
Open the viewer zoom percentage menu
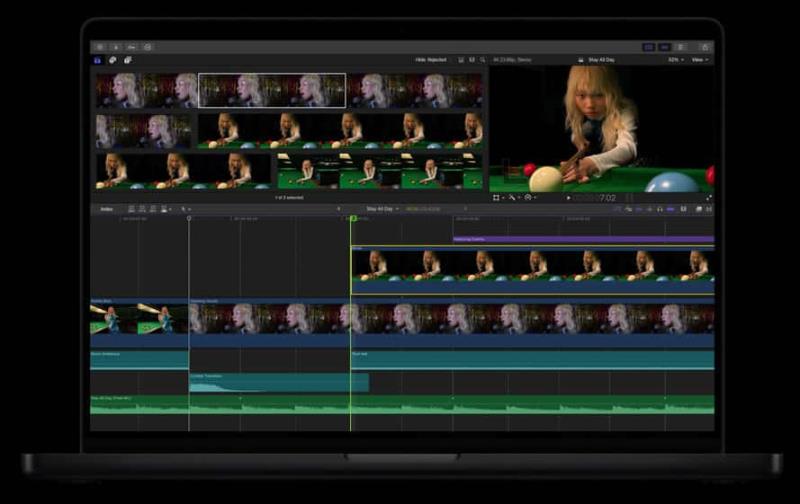676,60
